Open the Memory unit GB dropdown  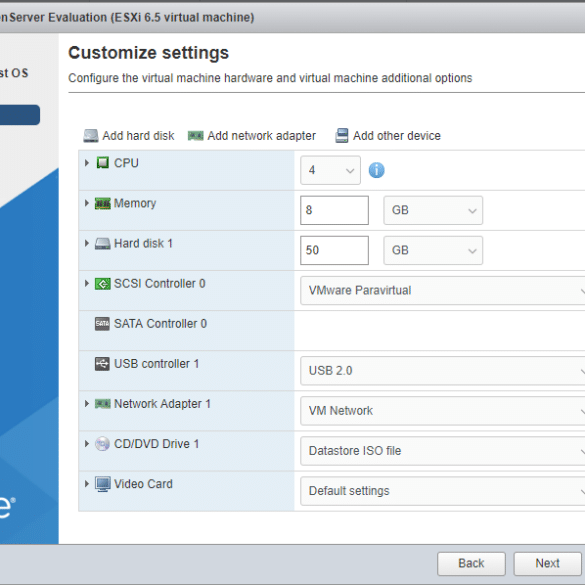(433, 210)
